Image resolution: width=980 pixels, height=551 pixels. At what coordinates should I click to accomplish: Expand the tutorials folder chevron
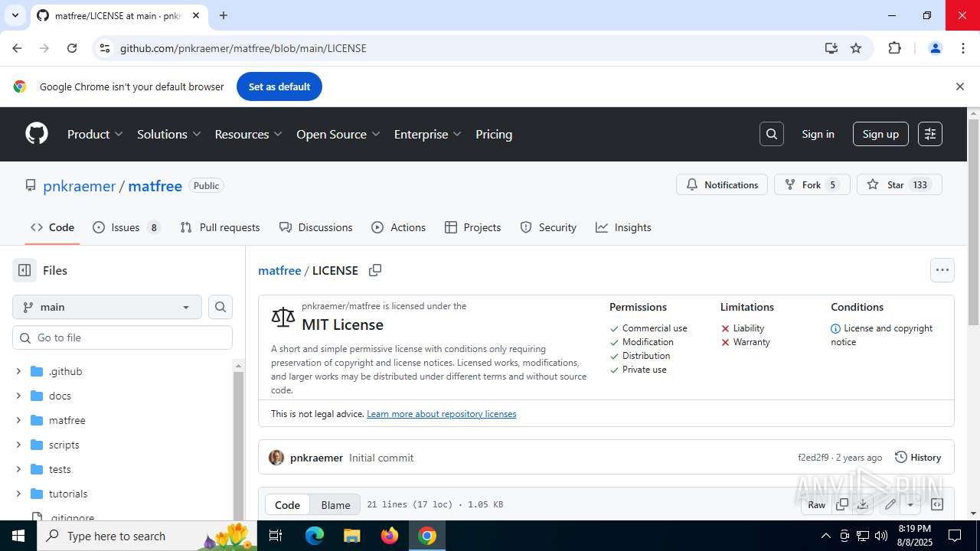[x=18, y=494]
